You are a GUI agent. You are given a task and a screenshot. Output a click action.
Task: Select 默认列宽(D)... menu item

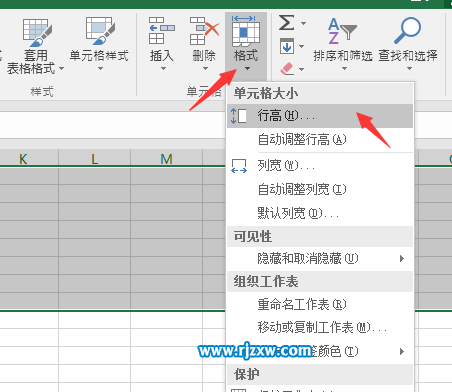[320, 213]
